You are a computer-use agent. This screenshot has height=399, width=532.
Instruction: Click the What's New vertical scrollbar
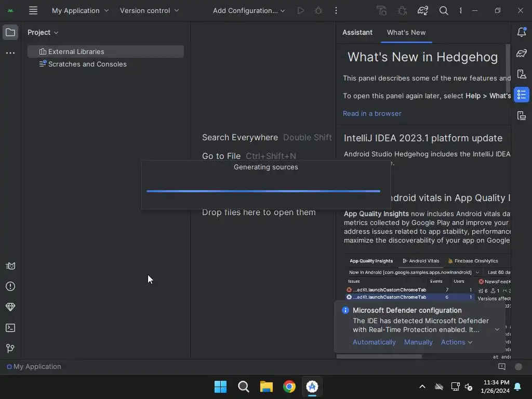click(508, 68)
